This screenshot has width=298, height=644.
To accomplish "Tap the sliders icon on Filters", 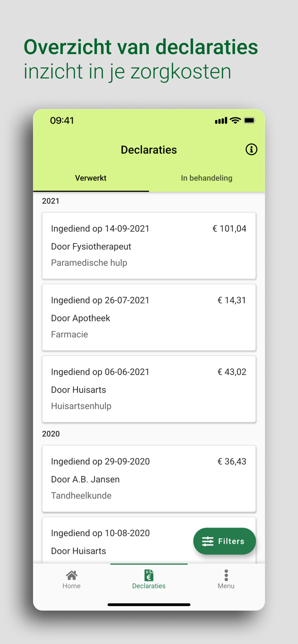I will coord(208,541).
